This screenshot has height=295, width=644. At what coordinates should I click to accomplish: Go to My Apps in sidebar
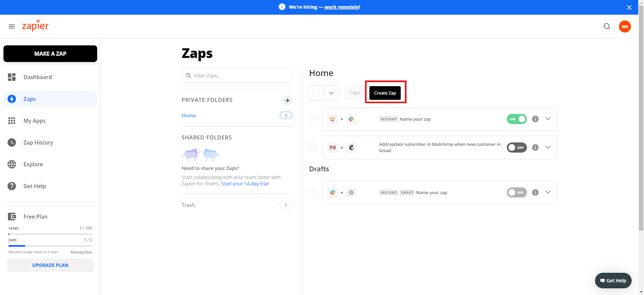click(x=50, y=121)
